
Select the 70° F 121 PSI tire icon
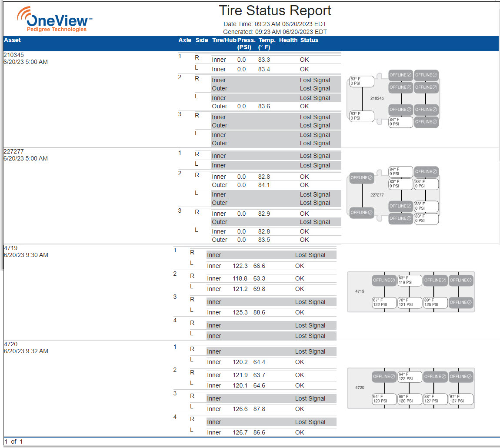point(410,303)
